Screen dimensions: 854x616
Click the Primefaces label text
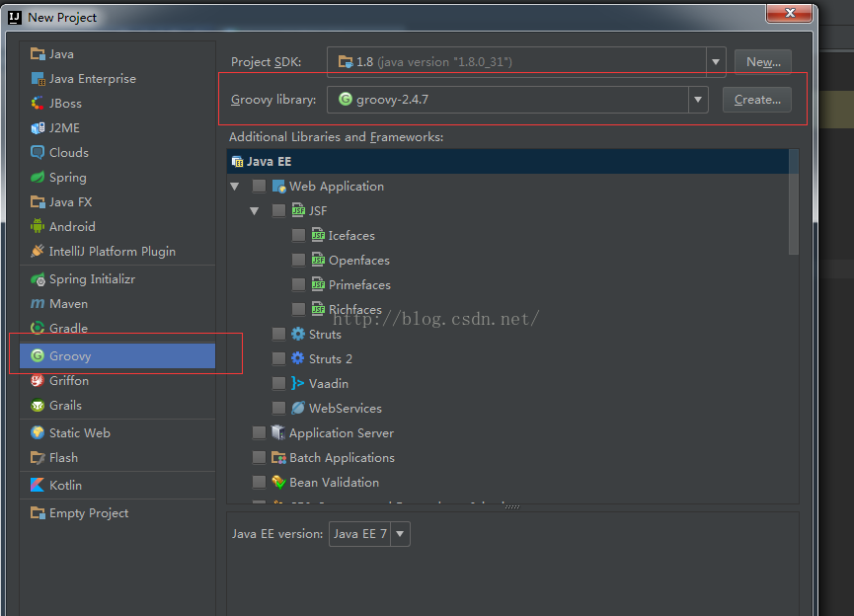[x=359, y=285]
